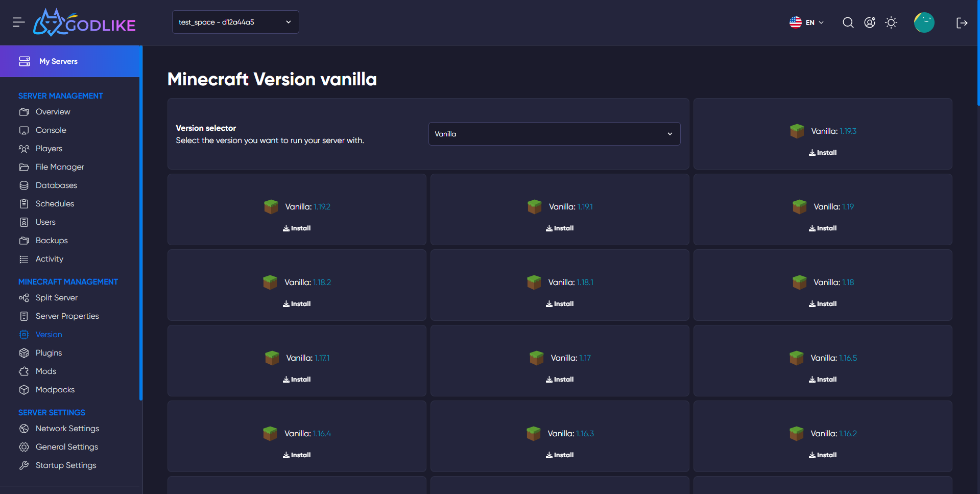Click the grass block icon for Vanilla 1.18.1
The image size is (980, 494).
[534, 283]
